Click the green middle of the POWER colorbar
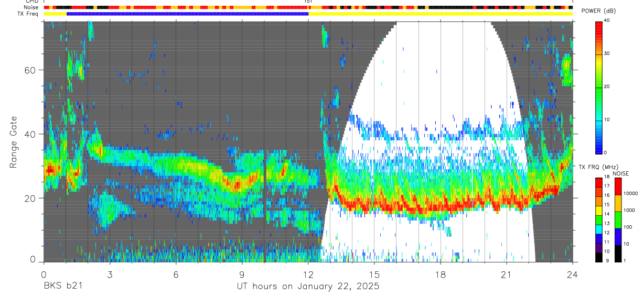The image size is (644, 297). [599, 86]
